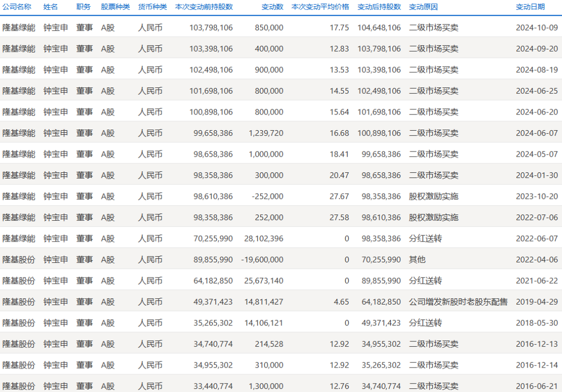Viewport: 562px width, 392px height.
Task: Select the date 2016-06-21
Action: 537,386
